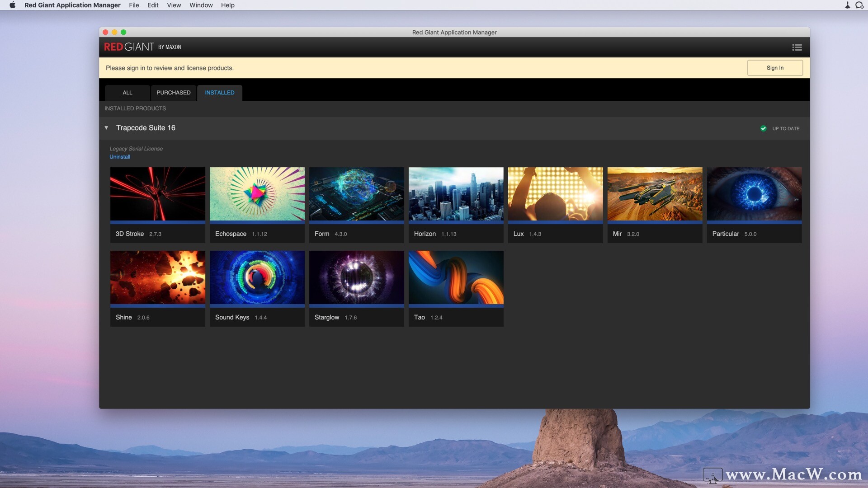
Task: Select the Particular blue eye thumbnail
Action: point(754,194)
